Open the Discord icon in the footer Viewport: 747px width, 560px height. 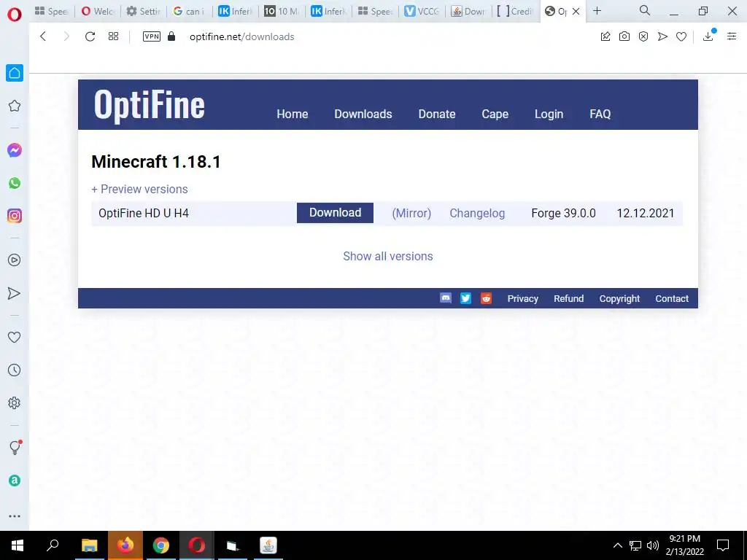pos(446,298)
